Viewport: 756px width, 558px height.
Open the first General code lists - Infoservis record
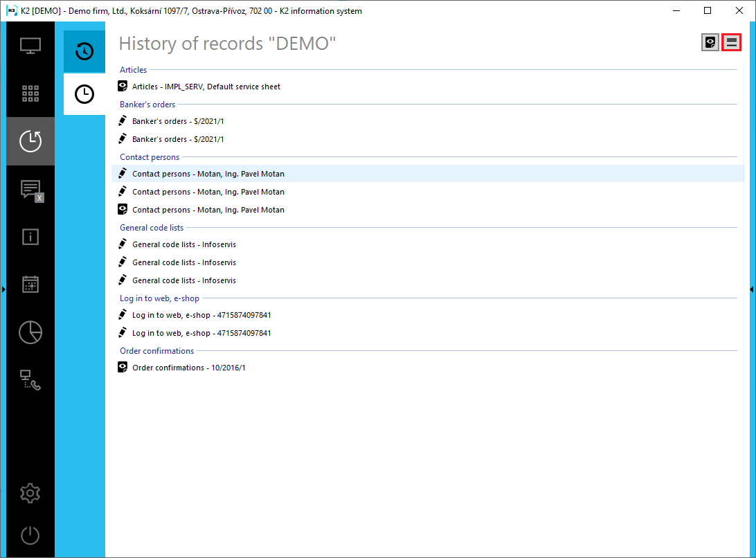pyautogui.click(x=184, y=244)
